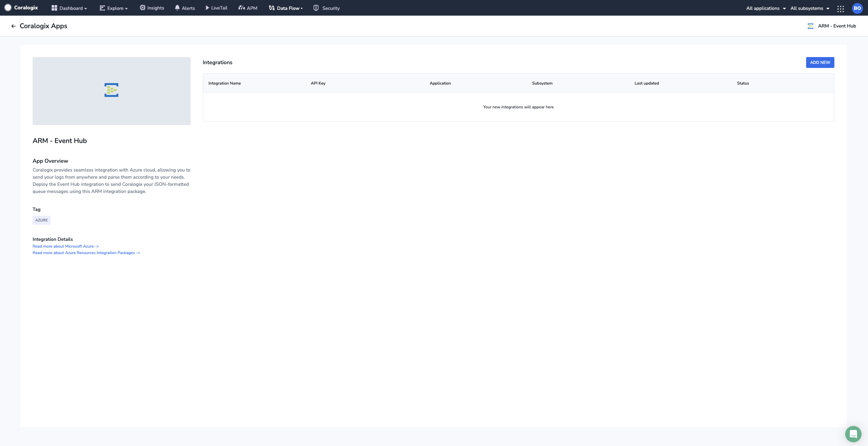
Task: Click the Alerts bell icon
Action: click(x=177, y=8)
